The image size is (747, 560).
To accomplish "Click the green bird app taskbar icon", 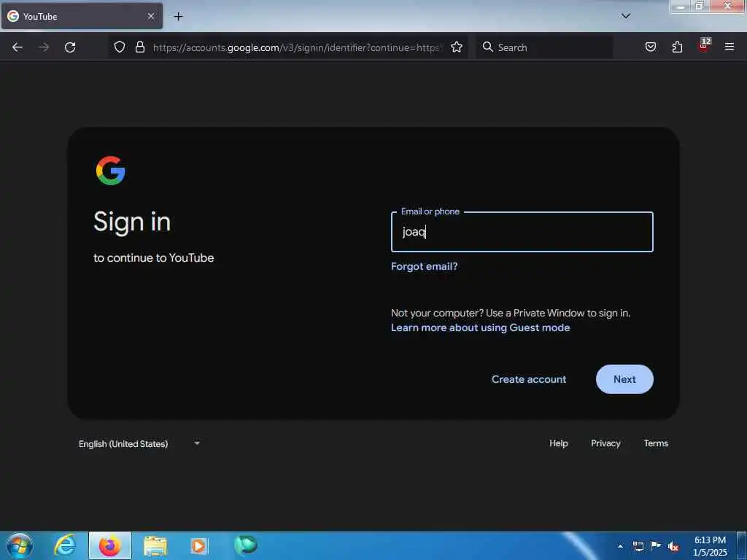I will pos(246,545).
